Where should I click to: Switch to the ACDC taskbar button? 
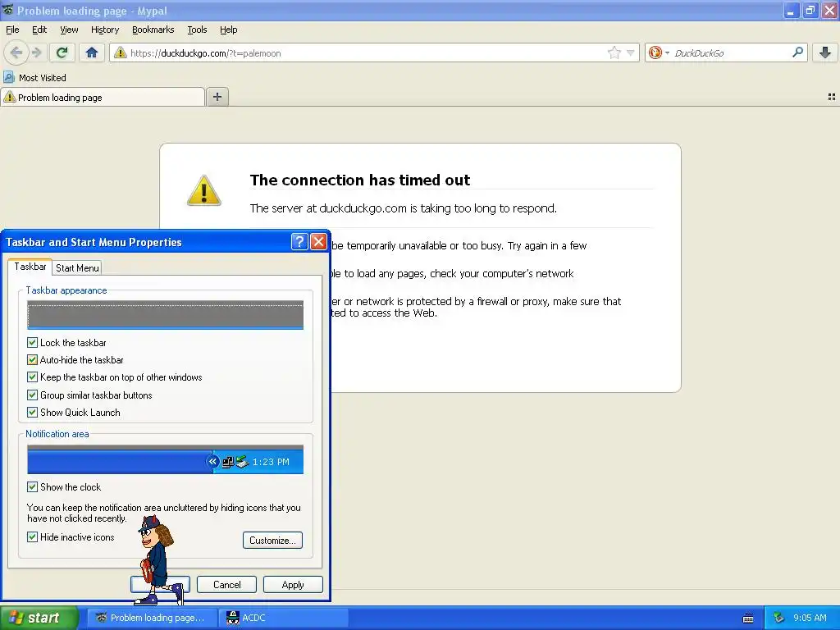(x=284, y=618)
